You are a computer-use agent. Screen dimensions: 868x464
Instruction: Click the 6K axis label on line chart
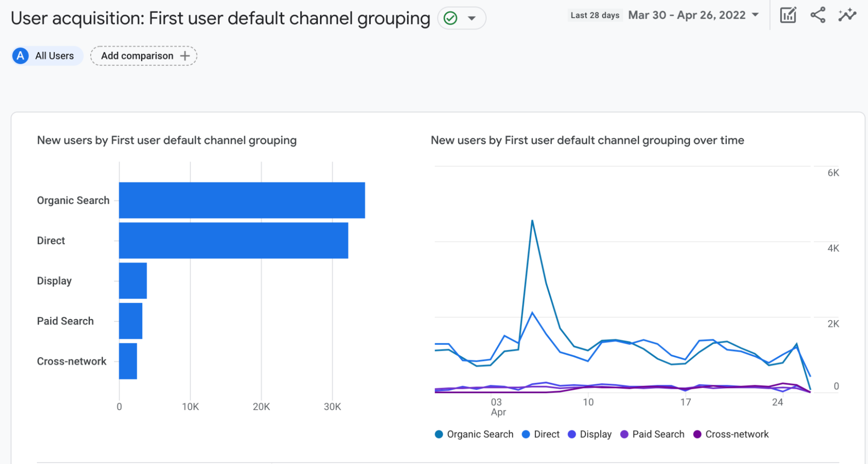coord(833,173)
